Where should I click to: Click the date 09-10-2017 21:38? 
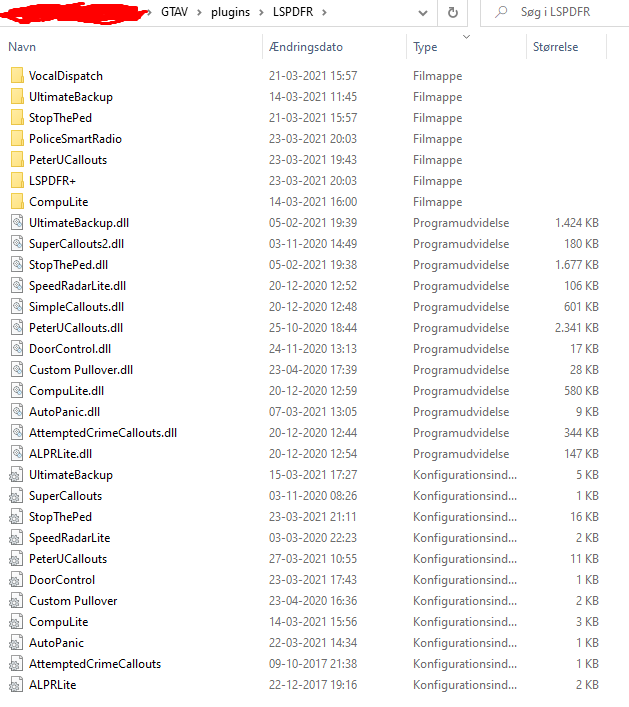(313, 664)
